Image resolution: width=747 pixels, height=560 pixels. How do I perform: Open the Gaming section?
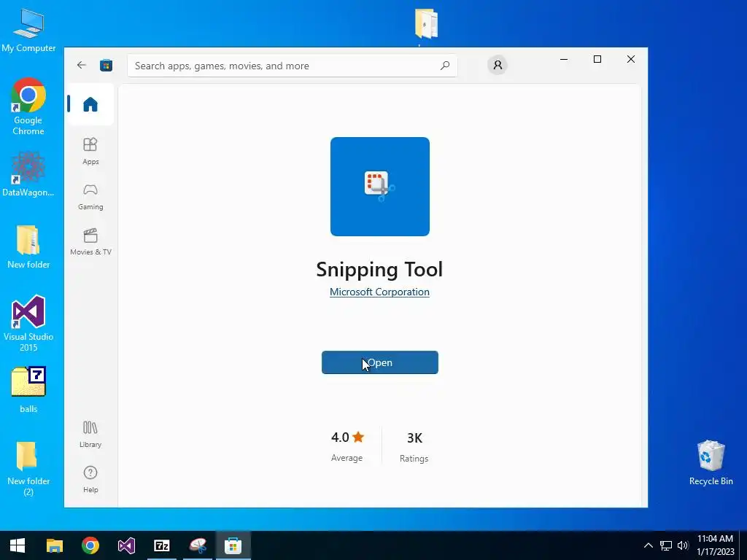pos(90,197)
